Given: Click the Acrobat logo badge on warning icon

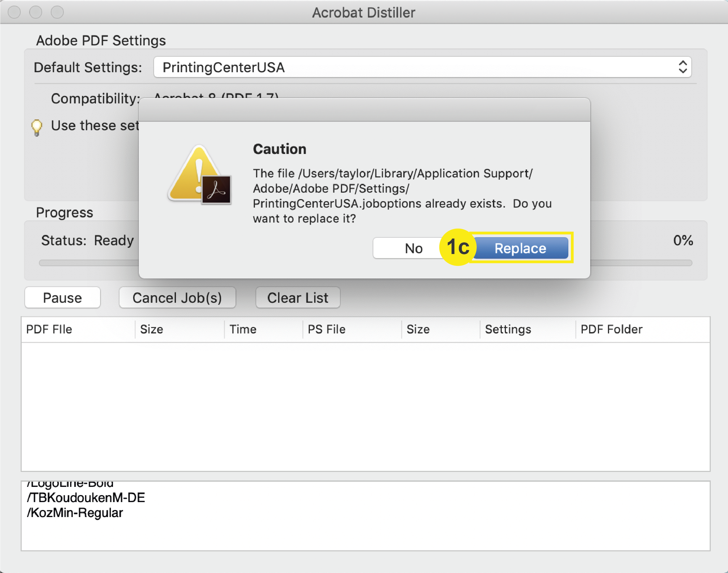Looking at the screenshot, I should point(216,190).
